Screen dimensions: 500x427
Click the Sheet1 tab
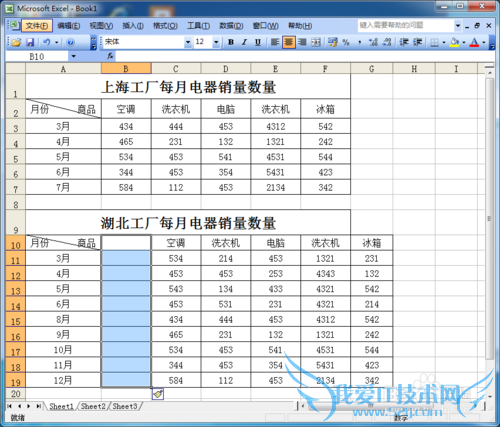click(x=61, y=406)
